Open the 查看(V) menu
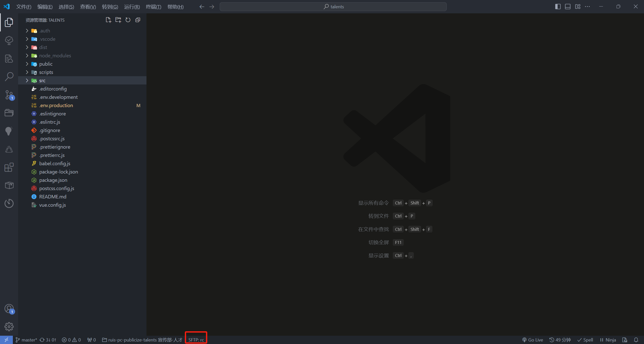The width and height of the screenshot is (644, 344). [88, 7]
